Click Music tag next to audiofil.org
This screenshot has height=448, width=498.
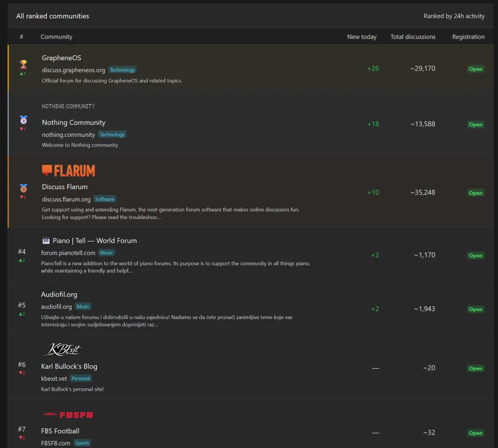[83, 307]
